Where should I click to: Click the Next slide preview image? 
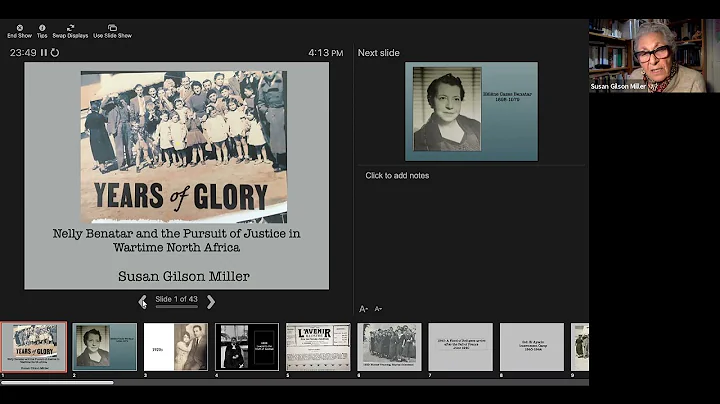pyautogui.click(x=471, y=112)
